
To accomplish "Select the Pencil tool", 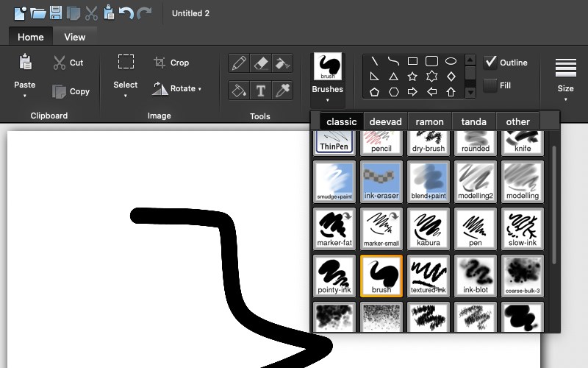I will (x=239, y=63).
